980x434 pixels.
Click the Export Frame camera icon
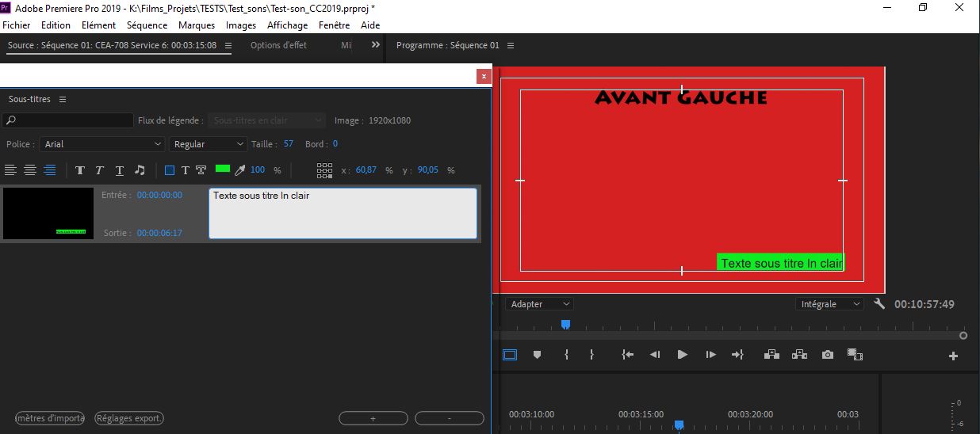pyautogui.click(x=828, y=355)
